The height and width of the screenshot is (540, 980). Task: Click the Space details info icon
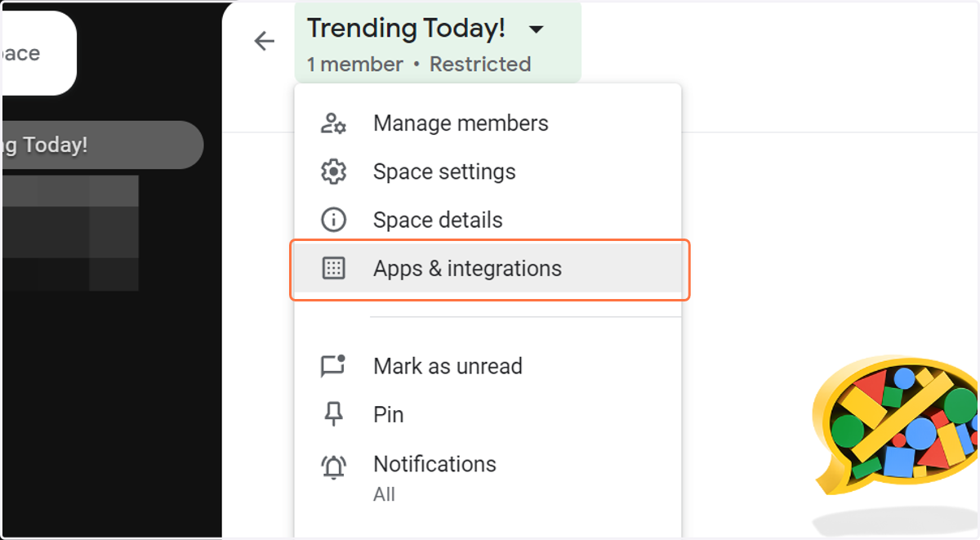pyautogui.click(x=333, y=220)
